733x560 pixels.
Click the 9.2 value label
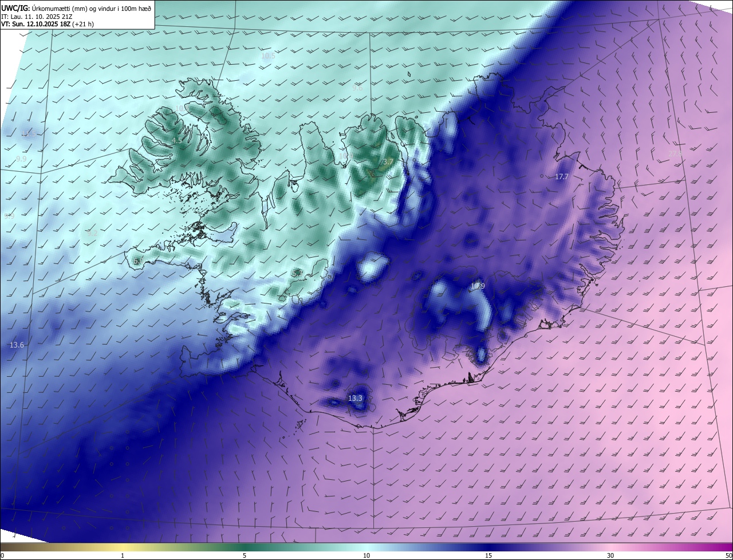92,233
